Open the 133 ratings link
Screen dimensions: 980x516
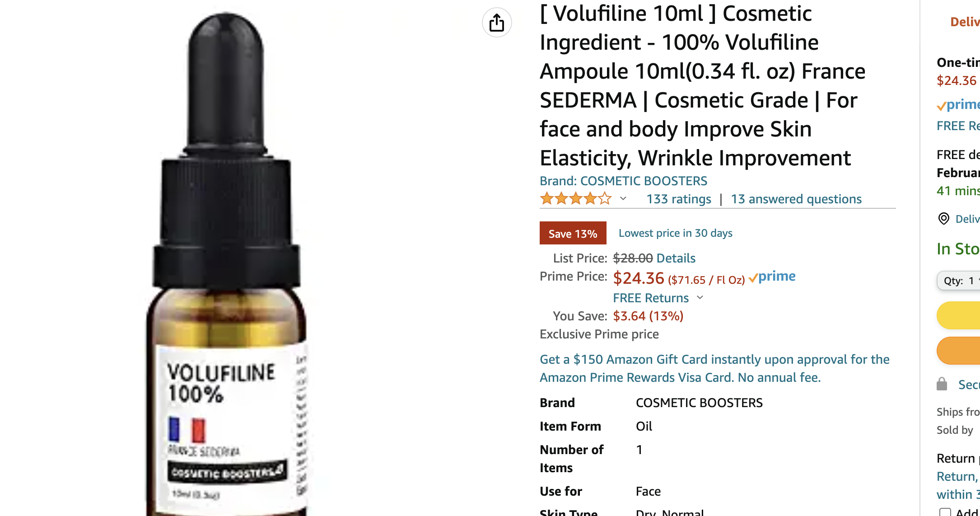(x=679, y=199)
